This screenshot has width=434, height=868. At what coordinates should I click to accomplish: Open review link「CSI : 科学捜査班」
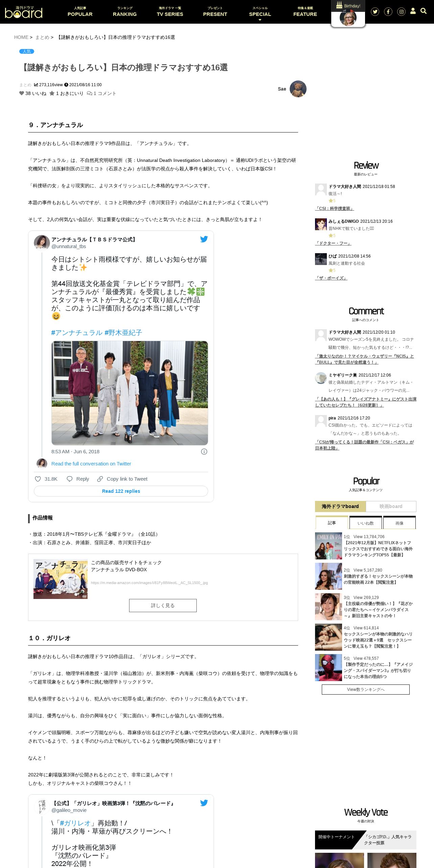click(x=335, y=209)
